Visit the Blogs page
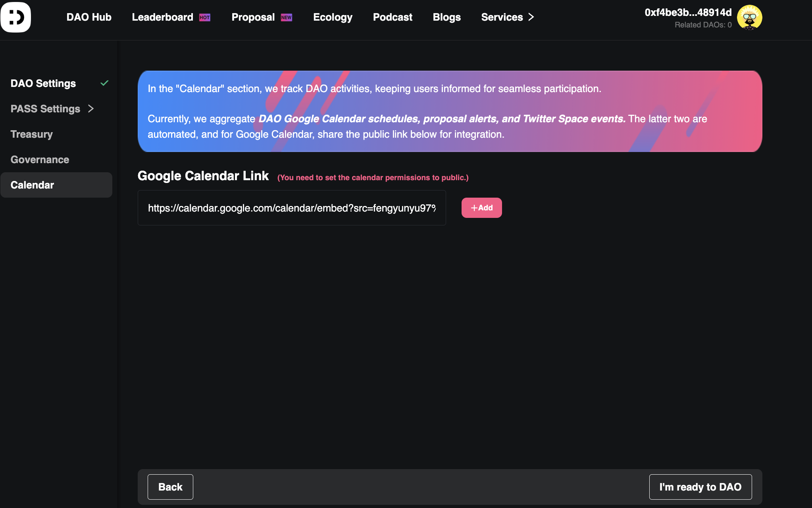Screen dimensions: 812x508 coord(446,17)
